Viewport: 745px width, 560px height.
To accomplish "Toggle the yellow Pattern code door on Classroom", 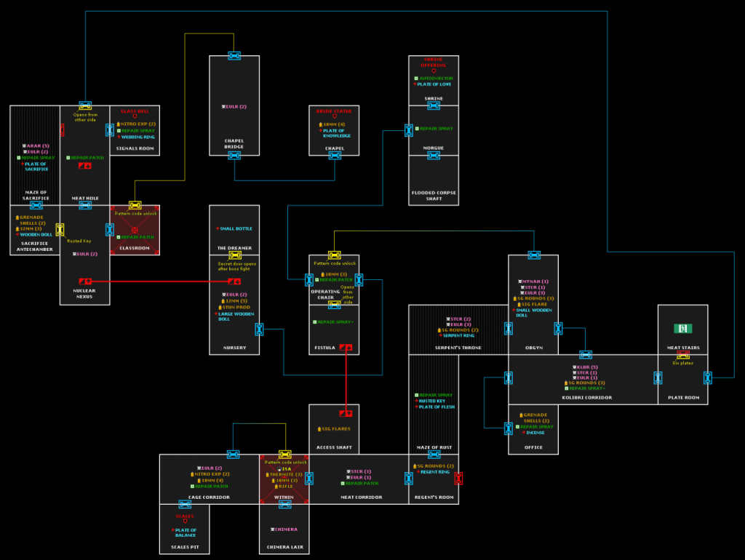I will coord(135,204).
